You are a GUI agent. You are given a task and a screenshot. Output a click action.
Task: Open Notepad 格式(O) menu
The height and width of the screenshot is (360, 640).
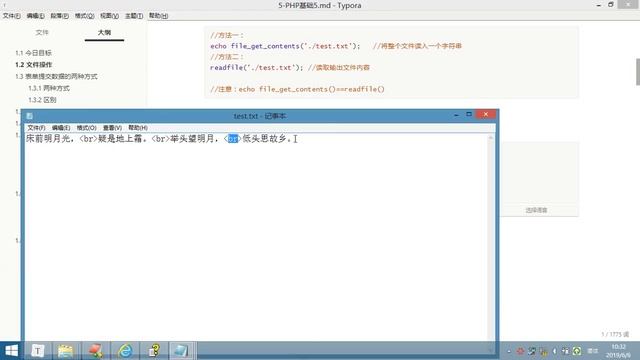87,128
